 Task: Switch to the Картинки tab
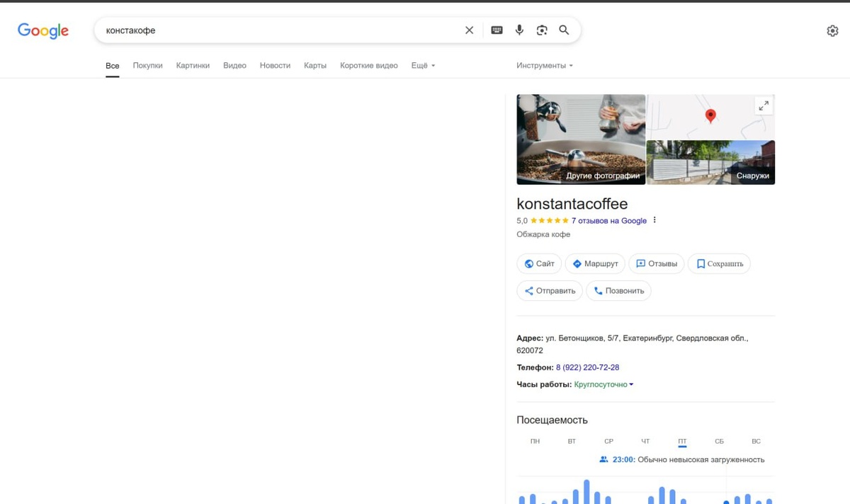(193, 66)
